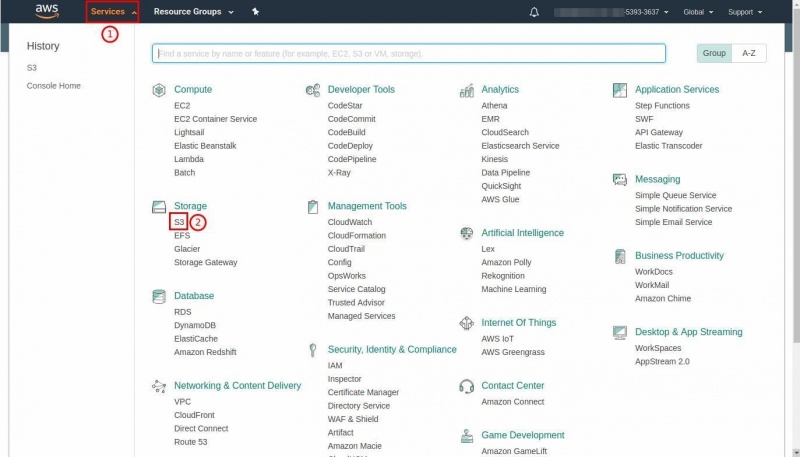The image size is (800, 457).
Task: Open Route 53
Action: [x=191, y=442]
